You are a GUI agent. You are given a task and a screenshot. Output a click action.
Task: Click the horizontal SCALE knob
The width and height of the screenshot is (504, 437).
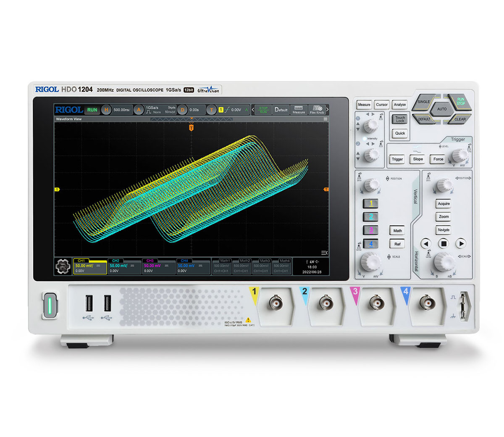tap(444, 261)
